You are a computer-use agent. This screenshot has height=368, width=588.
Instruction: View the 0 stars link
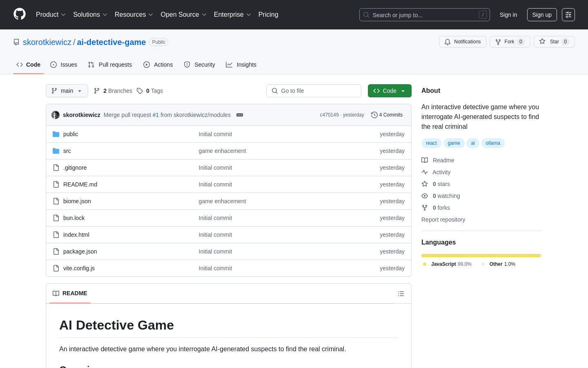(436, 184)
